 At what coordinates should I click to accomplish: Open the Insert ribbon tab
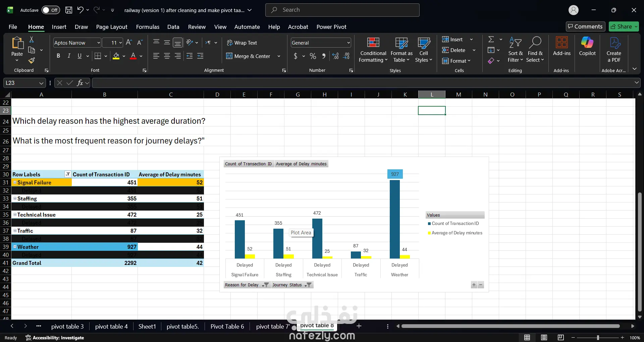point(59,27)
